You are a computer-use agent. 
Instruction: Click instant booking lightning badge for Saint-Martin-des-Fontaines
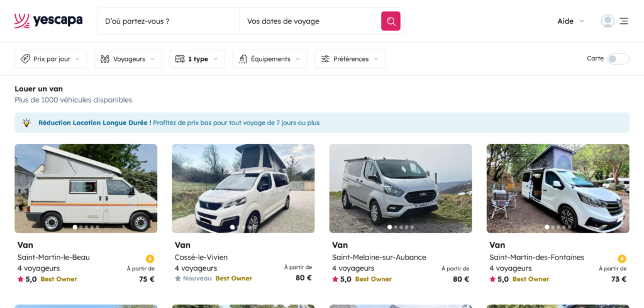point(622,259)
